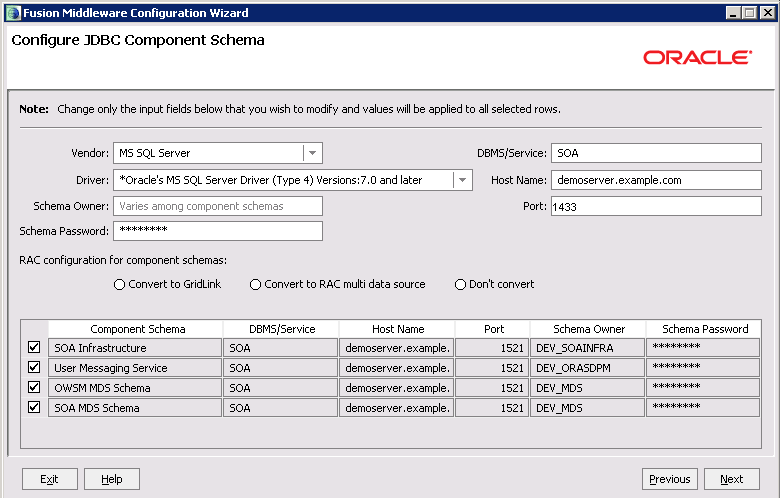Click the DEV_SOAINFRA schema owner cell

587,348
